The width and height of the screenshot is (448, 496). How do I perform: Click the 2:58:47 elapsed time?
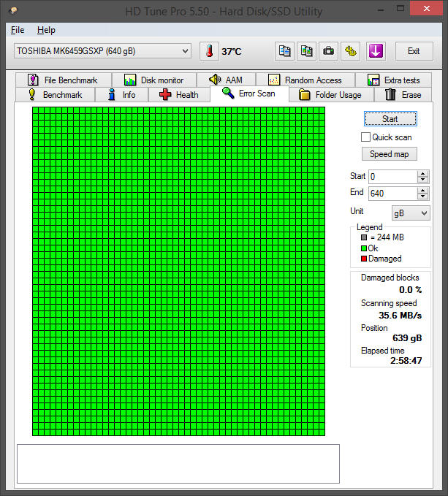pyautogui.click(x=406, y=361)
